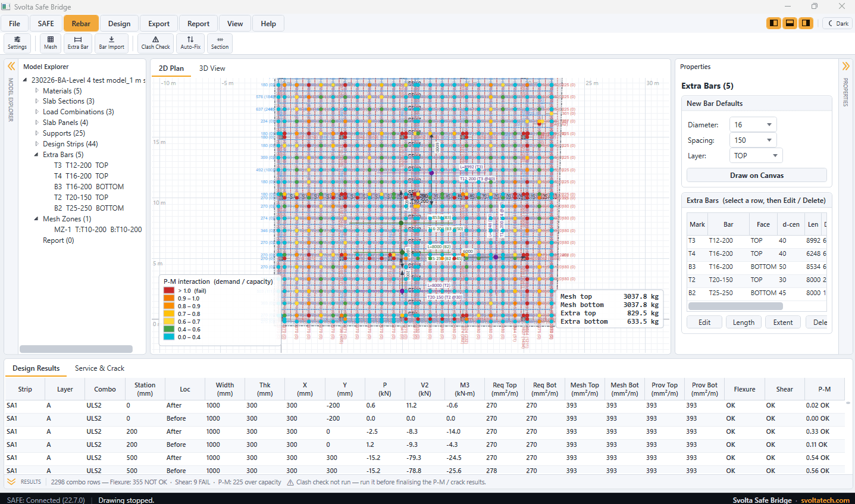Expand the Supports (25) node

coord(37,133)
